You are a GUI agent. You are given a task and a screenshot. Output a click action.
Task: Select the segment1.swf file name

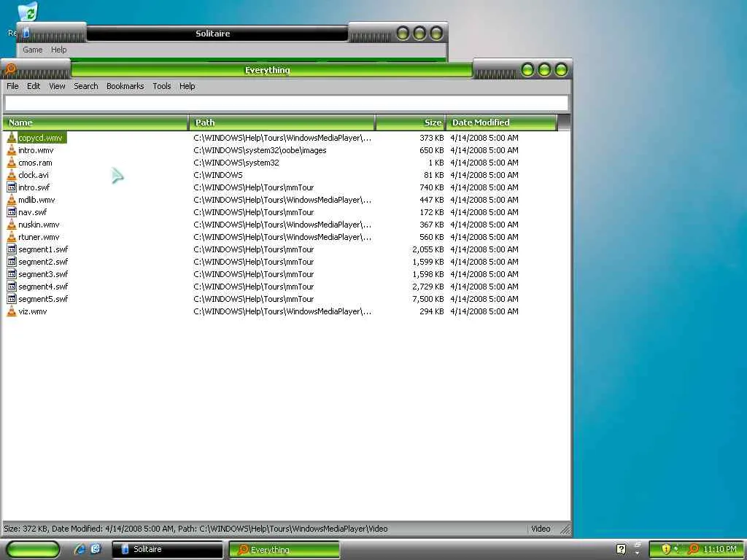43,249
